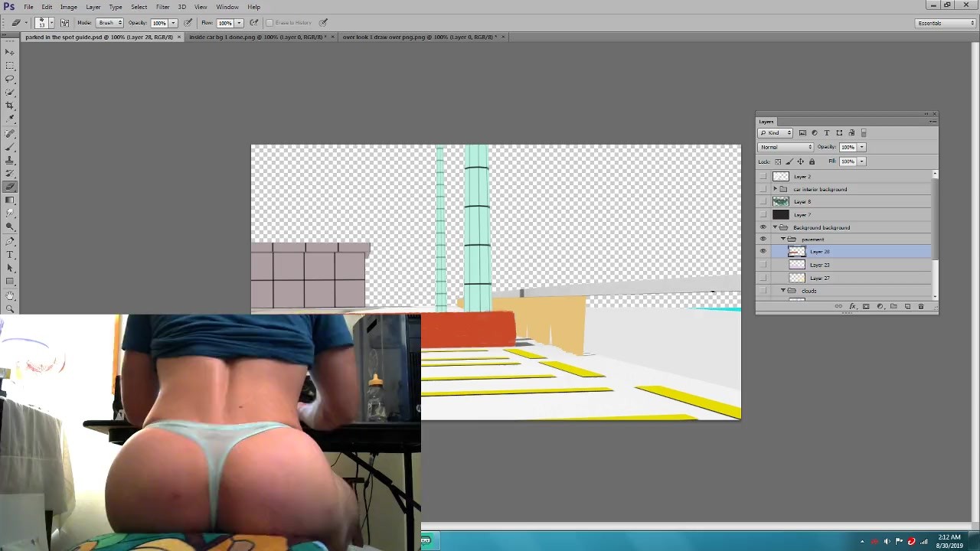Choose the Horizontal Type tool
Image resolution: width=980 pixels, height=551 pixels.
(x=10, y=254)
